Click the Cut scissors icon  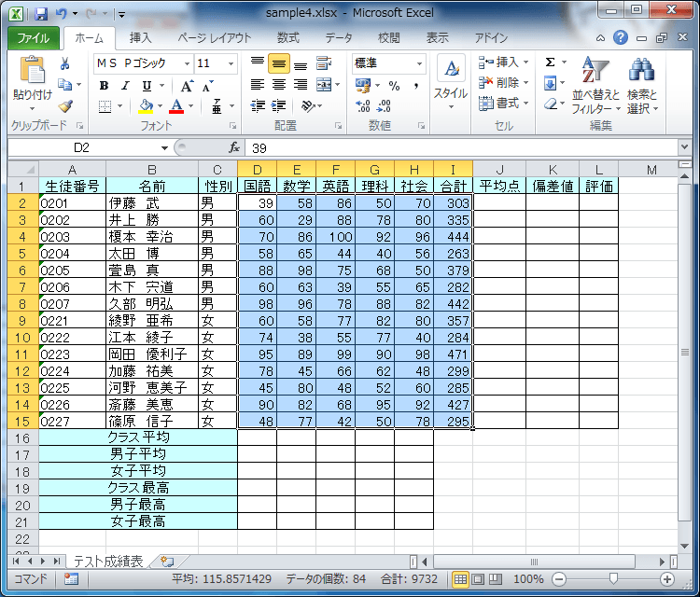pyautogui.click(x=64, y=63)
